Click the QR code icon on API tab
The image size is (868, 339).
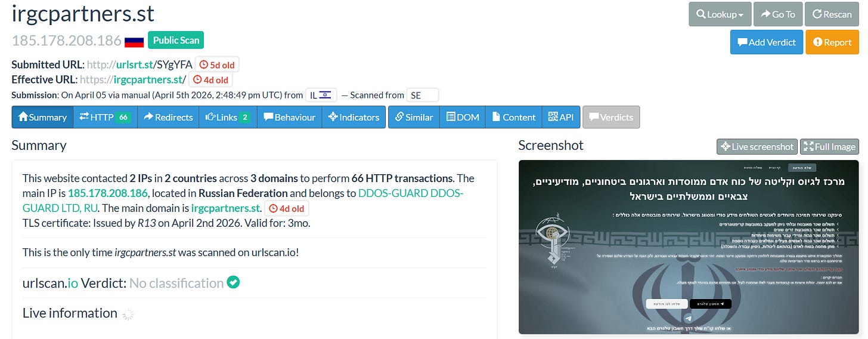[x=553, y=117]
